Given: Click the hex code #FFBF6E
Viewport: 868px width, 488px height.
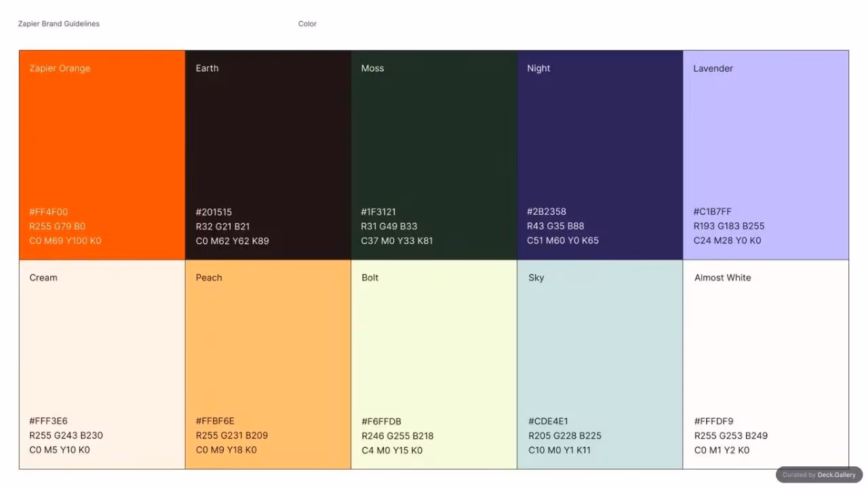Looking at the screenshot, I should (x=215, y=421).
